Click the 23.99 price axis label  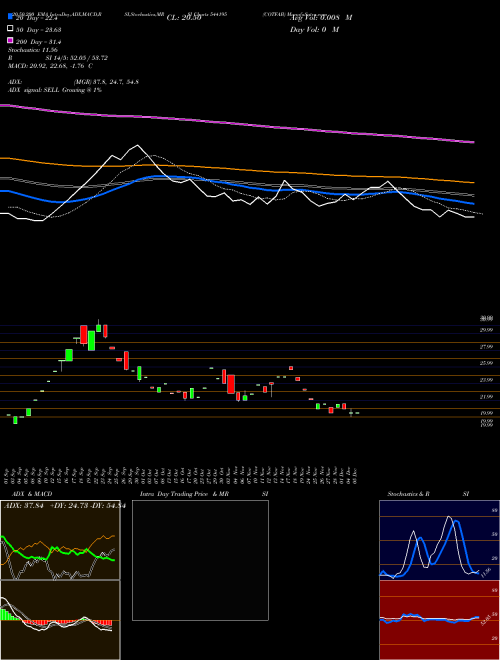(486, 380)
